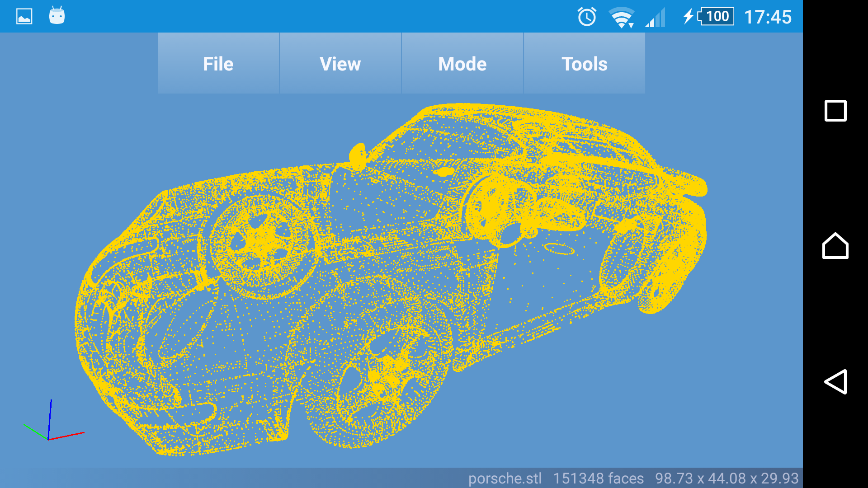The width and height of the screenshot is (868, 488).
Task: Tap the Wi-Fi status icon
Action: pos(622,18)
